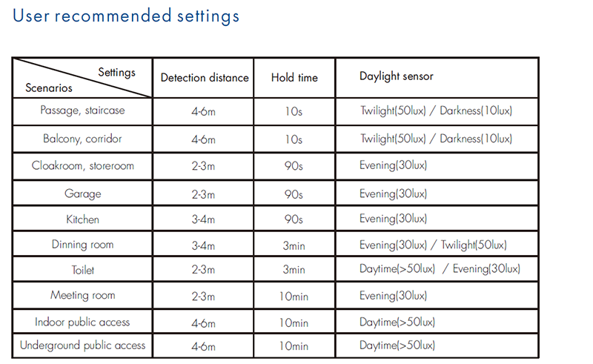Click the 'Toilet' scenario cell

82,270
